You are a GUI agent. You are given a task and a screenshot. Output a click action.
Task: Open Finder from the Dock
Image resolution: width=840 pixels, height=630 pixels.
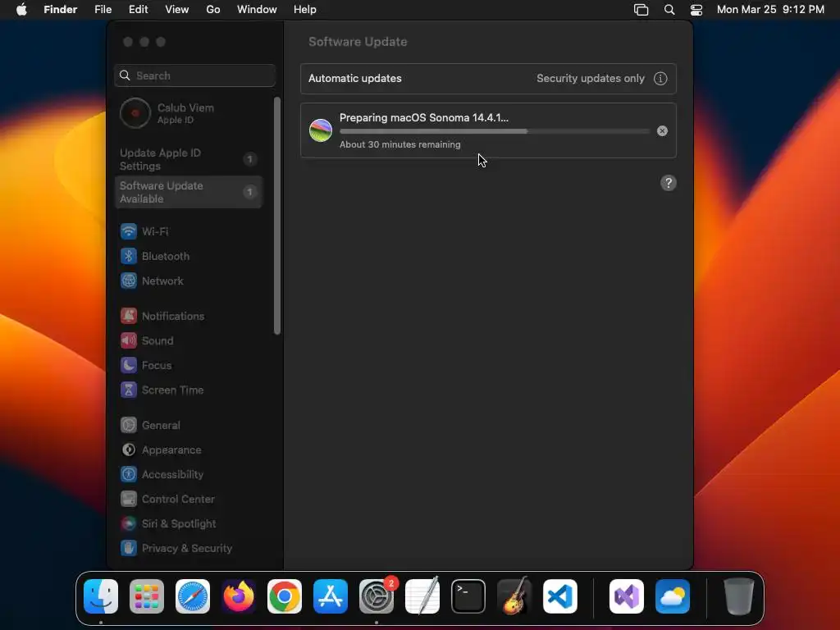click(101, 596)
